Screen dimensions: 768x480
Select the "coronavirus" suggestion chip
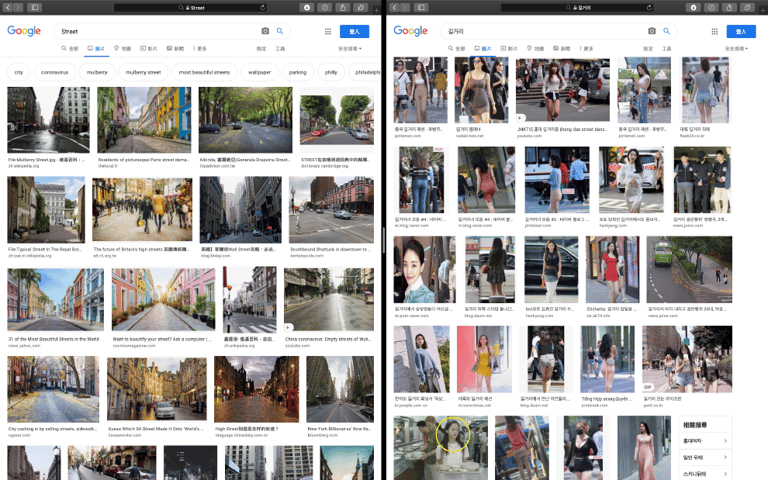coord(55,72)
